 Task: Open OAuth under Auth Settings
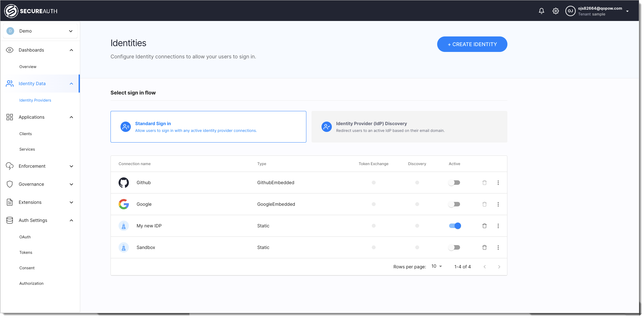point(25,237)
